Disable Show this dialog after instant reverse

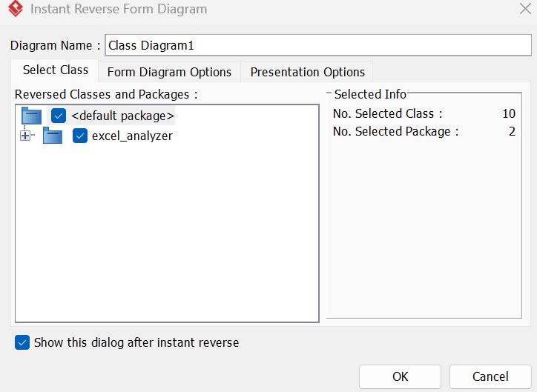click(22, 342)
